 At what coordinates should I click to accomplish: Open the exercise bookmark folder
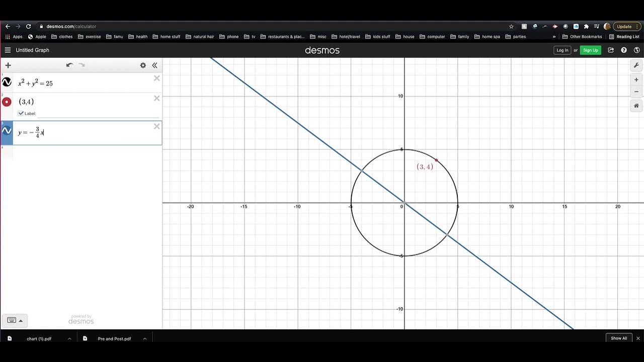click(89, 37)
